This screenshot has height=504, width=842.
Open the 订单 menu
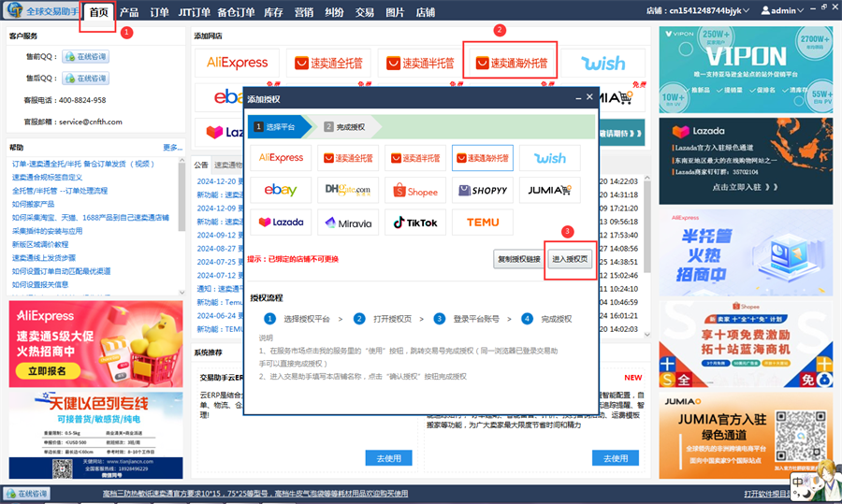(159, 12)
